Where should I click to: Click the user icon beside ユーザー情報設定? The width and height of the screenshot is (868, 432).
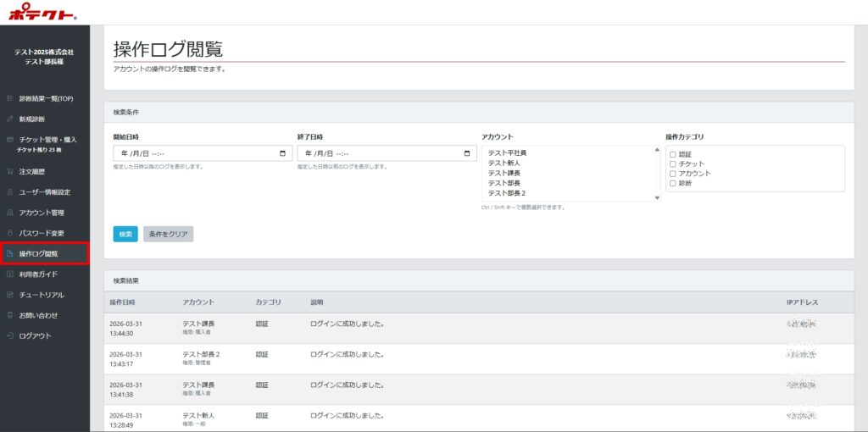[9, 192]
